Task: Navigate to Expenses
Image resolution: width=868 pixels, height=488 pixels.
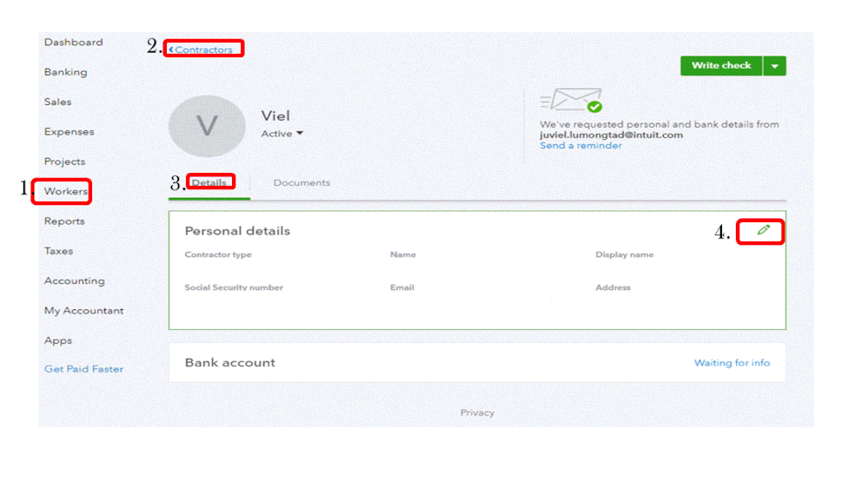Action: tap(70, 132)
